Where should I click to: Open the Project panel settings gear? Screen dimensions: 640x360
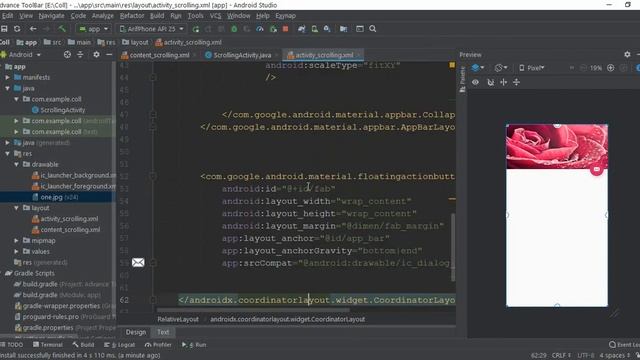tap(96, 54)
